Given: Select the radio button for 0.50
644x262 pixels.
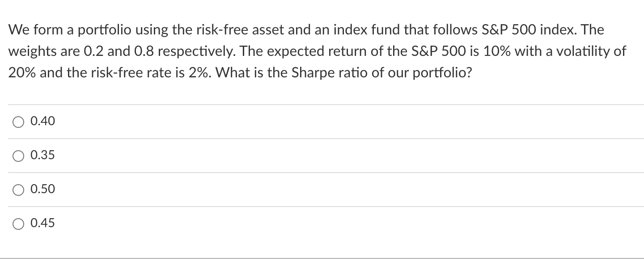Looking at the screenshot, I should [18, 189].
